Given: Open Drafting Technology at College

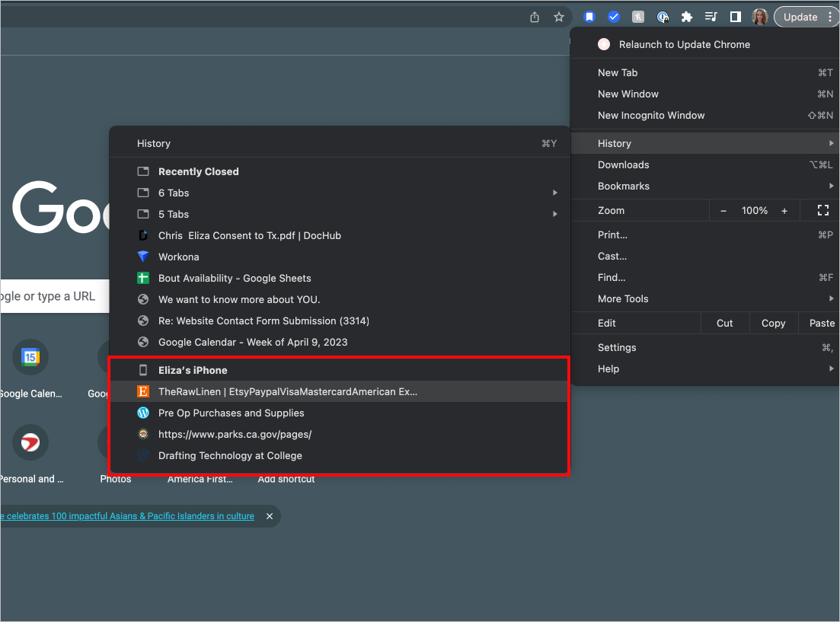Looking at the screenshot, I should [x=340, y=456].
